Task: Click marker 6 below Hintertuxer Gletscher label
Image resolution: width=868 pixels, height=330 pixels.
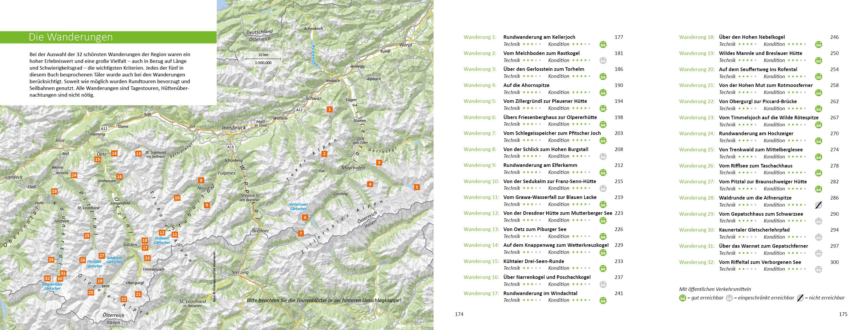Action: click(x=305, y=217)
